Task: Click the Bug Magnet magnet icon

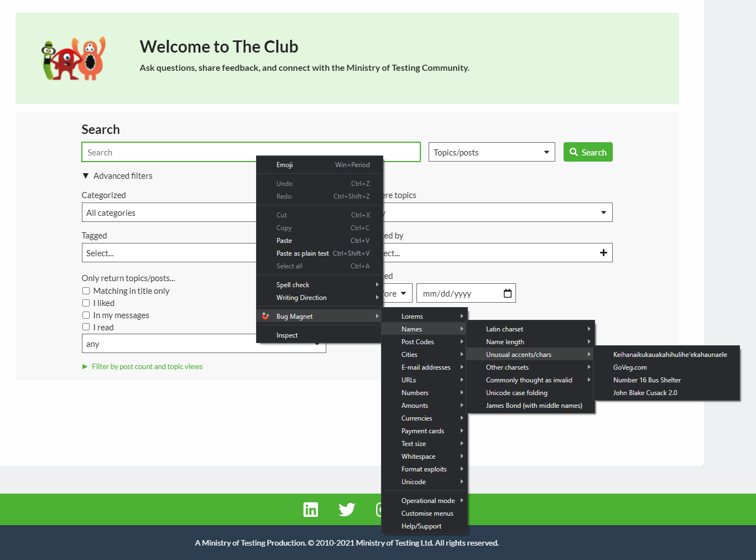Action: (x=265, y=317)
